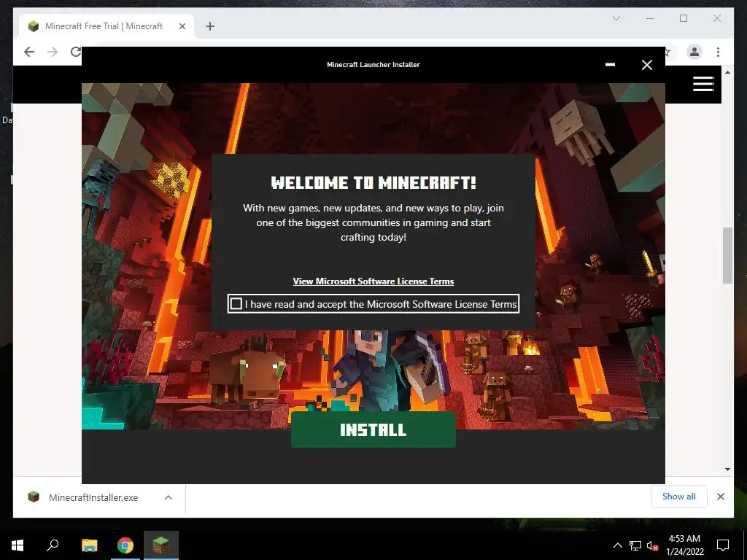Reload the Chrome page
Viewport: 747px width, 560px height.
76,52
